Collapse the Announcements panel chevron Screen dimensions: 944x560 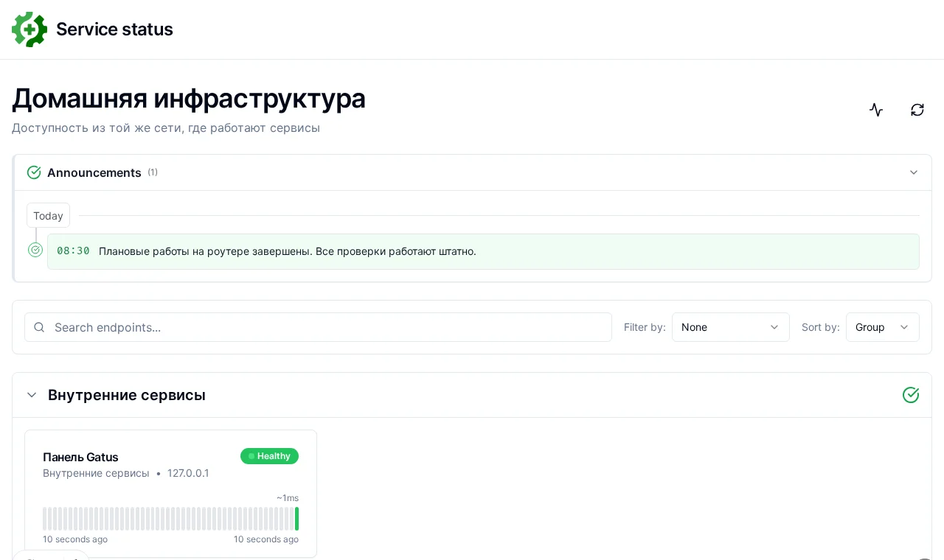pos(914,172)
